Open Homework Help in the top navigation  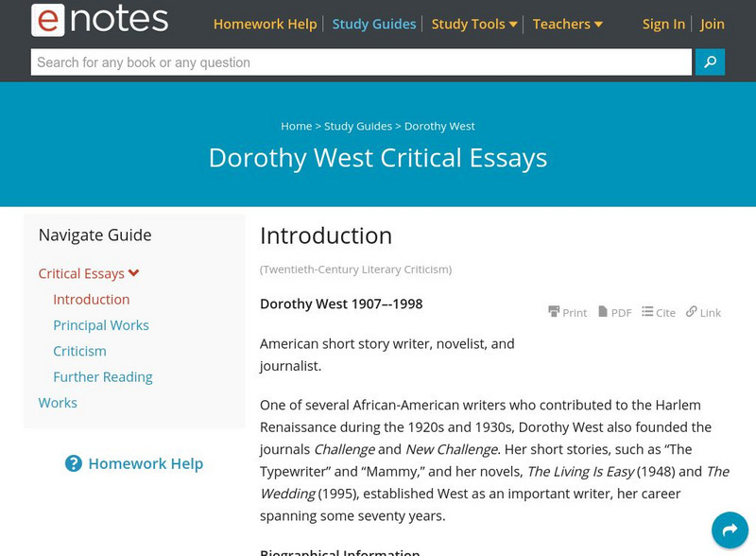click(265, 24)
